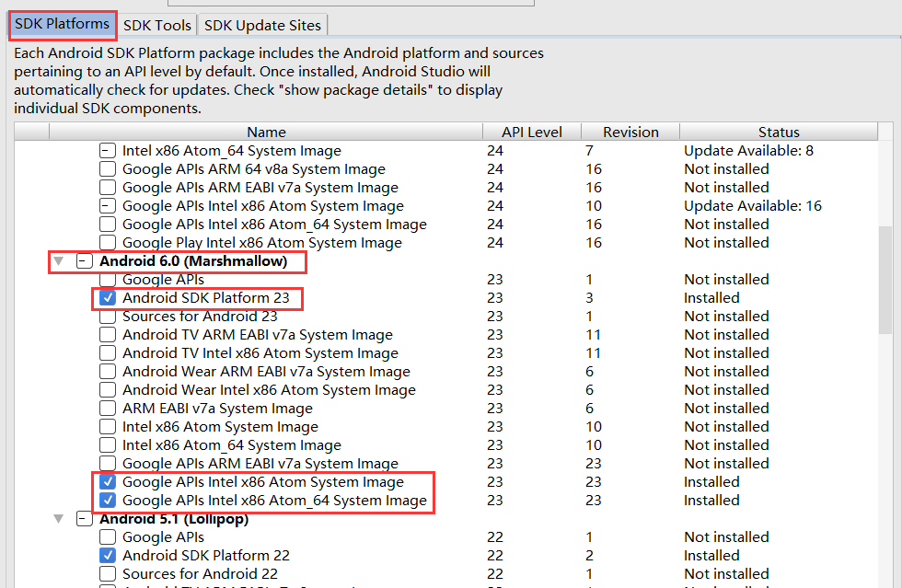Sort the table by the Name column

(266, 132)
